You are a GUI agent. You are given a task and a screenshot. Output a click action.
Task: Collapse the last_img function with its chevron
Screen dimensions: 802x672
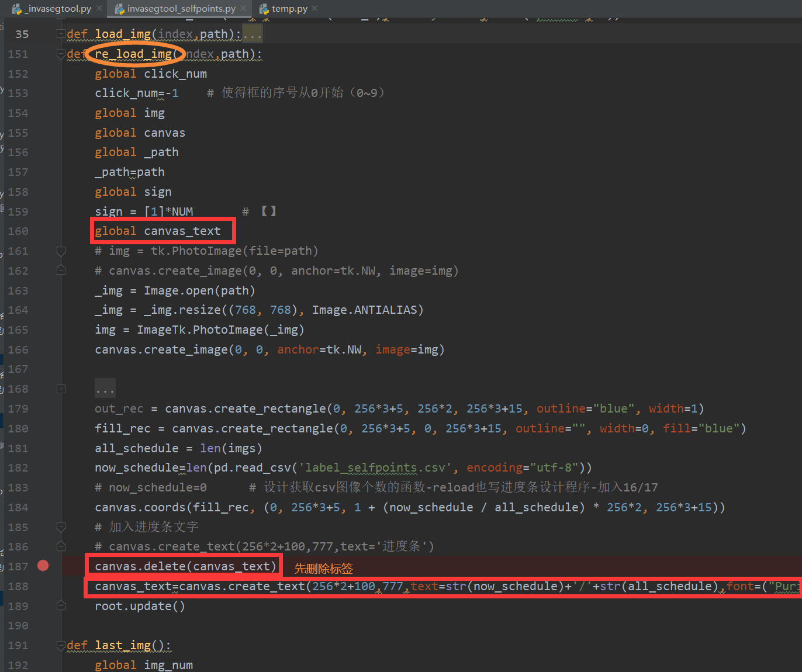pos(61,645)
